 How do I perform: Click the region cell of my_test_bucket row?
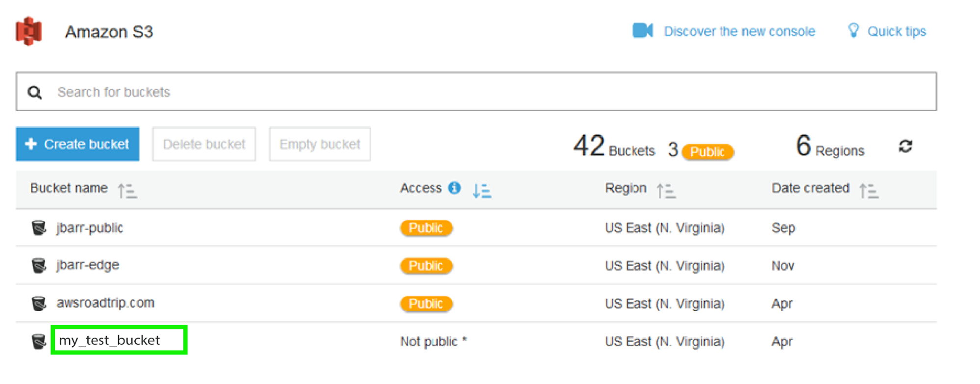tap(664, 341)
